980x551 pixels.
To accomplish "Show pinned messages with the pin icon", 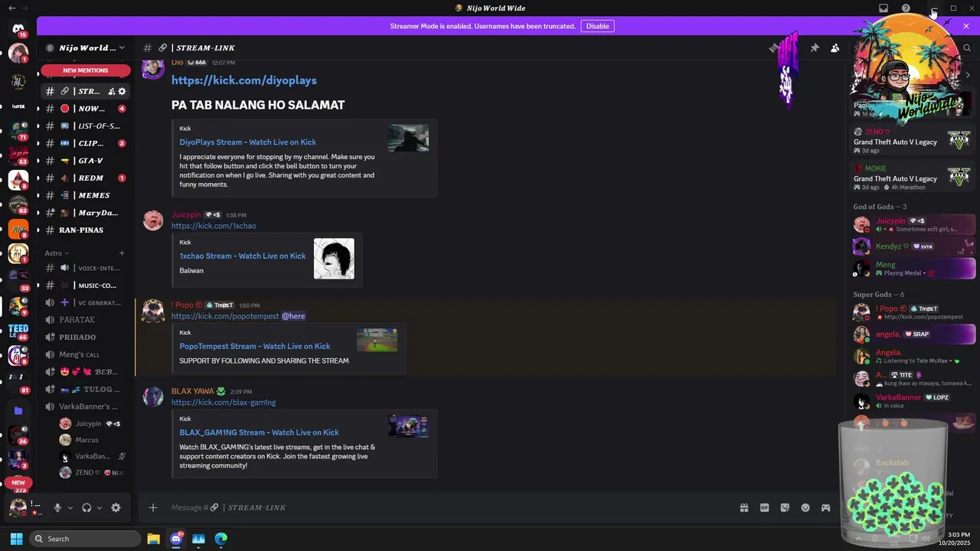I will point(815,47).
